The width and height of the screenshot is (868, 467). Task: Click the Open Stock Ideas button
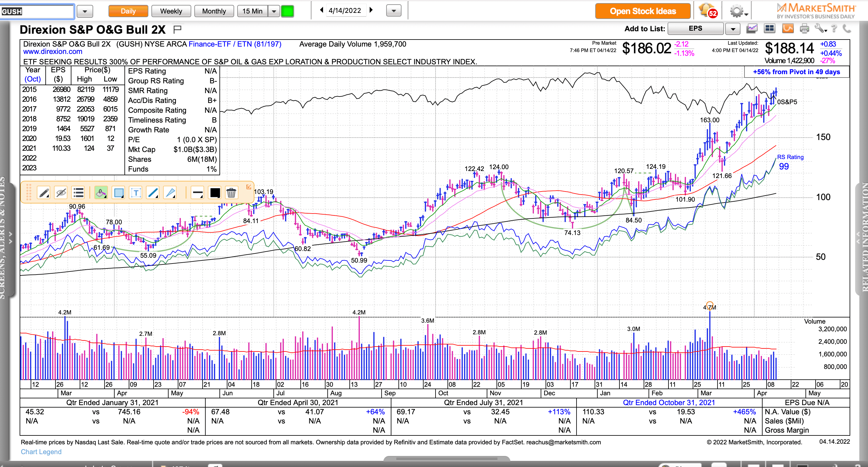click(x=643, y=11)
